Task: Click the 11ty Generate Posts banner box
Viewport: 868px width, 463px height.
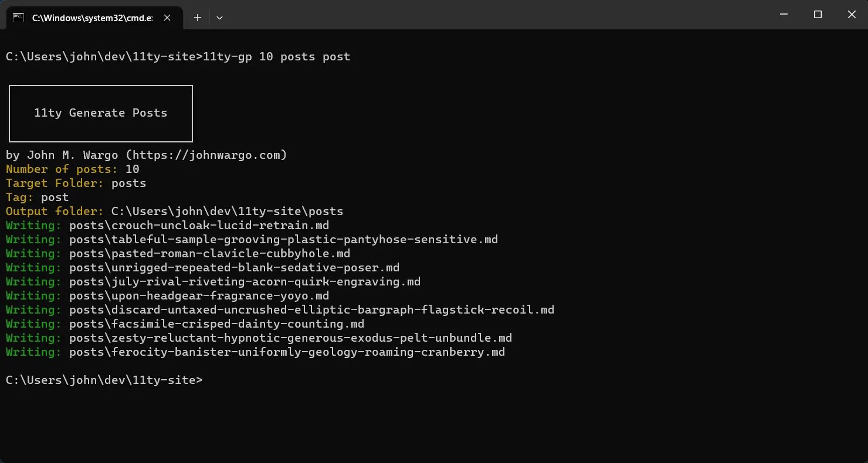Action: coord(101,113)
